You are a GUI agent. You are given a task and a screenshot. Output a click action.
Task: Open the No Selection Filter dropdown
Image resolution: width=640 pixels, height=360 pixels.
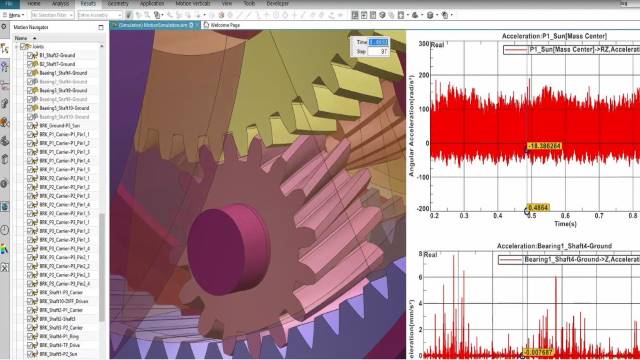point(52,15)
